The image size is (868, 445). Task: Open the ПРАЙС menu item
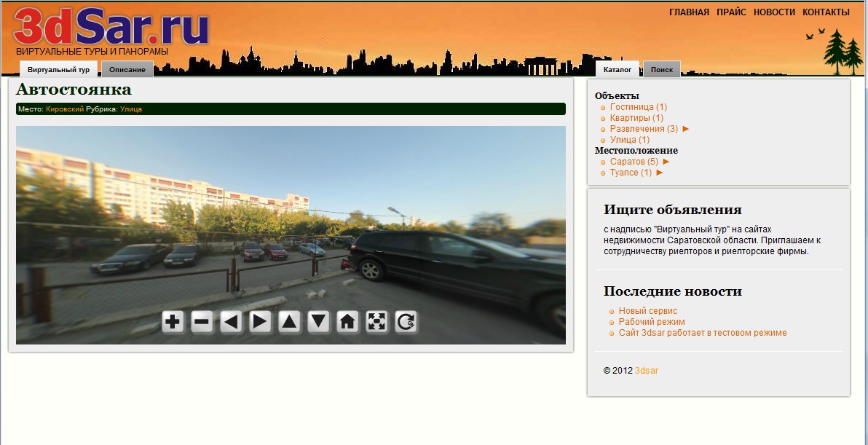[x=731, y=12]
